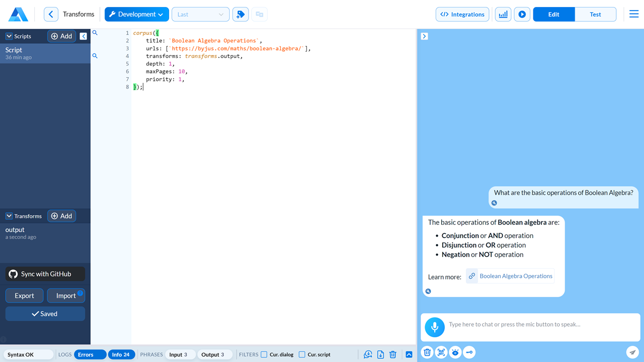Click the eye icon in the chat toolbar
This screenshot has width=644, height=362.
point(455,352)
